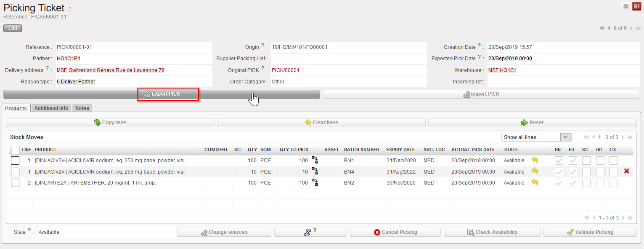Image resolution: width=644 pixels, height=249 pixels.
Task: Delete BN4 line with red X
Action: click(x=627, y=171)
